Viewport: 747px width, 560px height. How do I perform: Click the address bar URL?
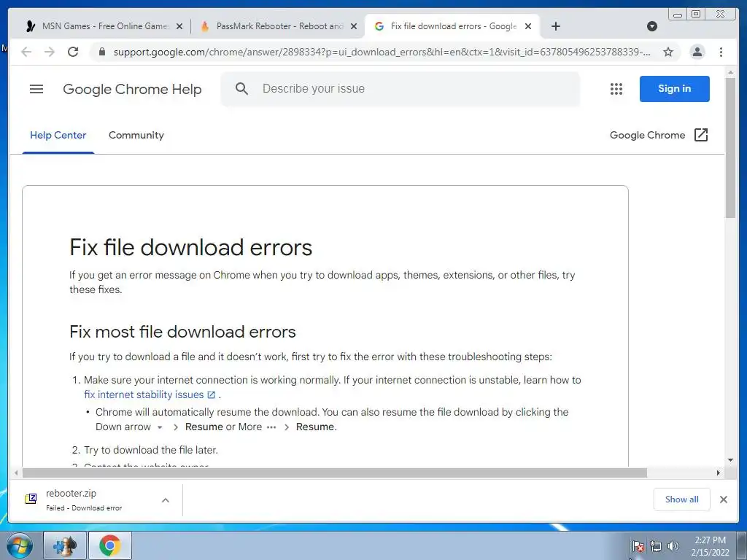pyautogui.click(x=382, y=52)
